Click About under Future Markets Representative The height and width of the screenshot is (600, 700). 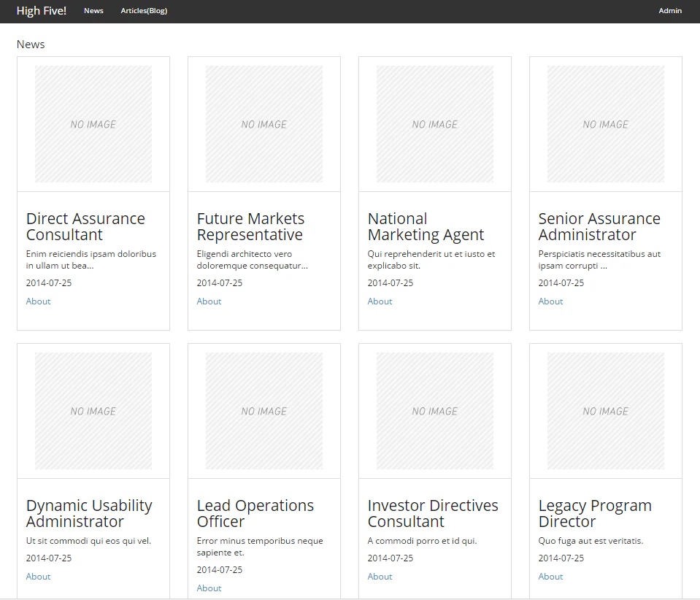(x=209, y=301)
